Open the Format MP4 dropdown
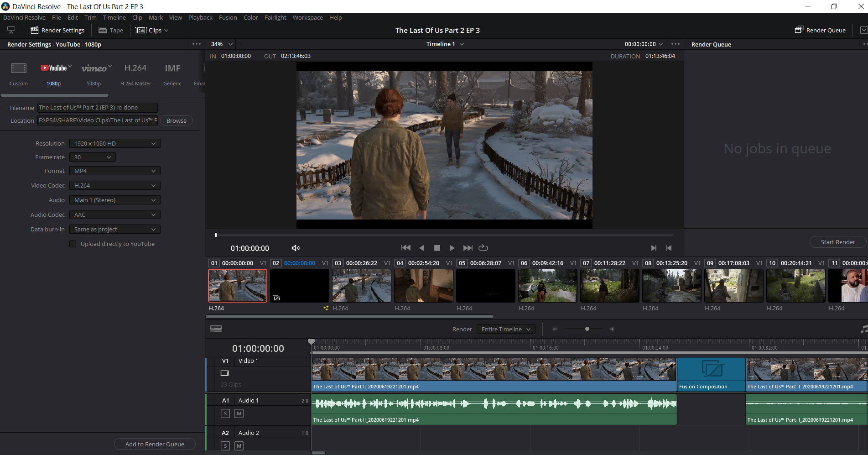 click(x=115, y=171)
